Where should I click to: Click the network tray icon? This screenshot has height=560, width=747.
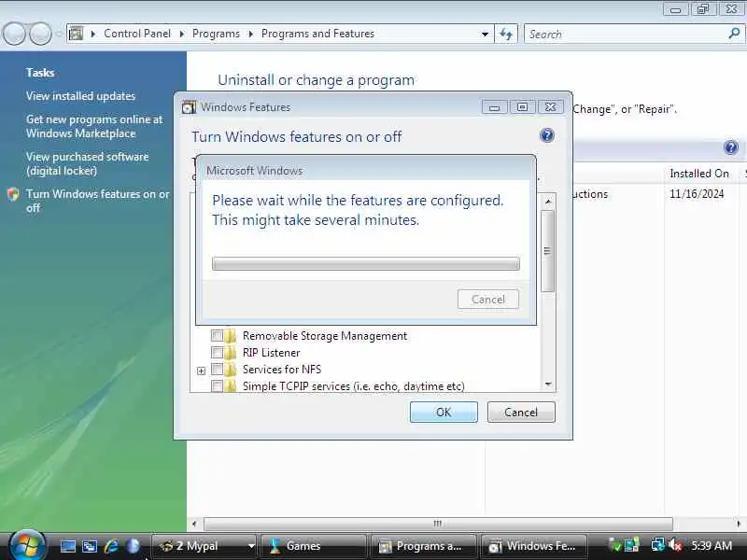click(x=657, y=545)
